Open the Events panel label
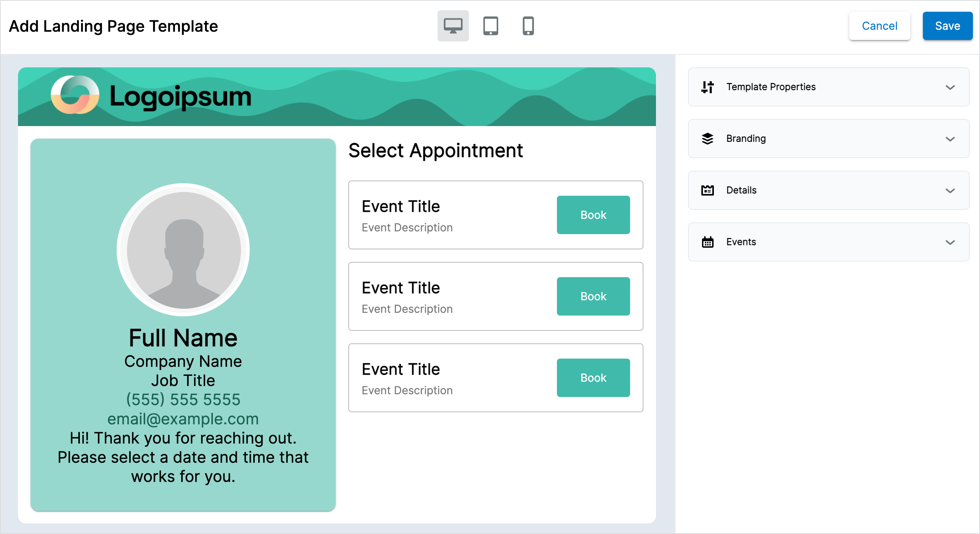This screenshot has width=980, height=534. coord(741,242)
